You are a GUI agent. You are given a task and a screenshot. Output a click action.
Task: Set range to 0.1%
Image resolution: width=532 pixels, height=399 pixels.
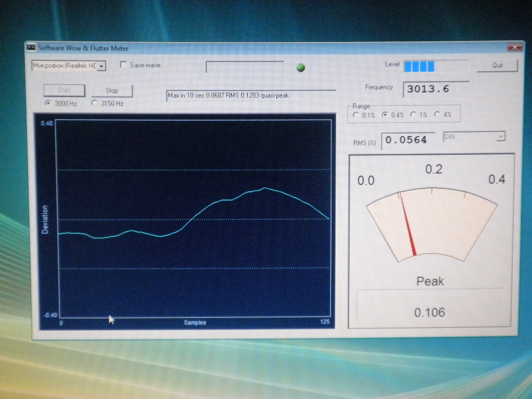pyautogui.click(x=356, y=115)
